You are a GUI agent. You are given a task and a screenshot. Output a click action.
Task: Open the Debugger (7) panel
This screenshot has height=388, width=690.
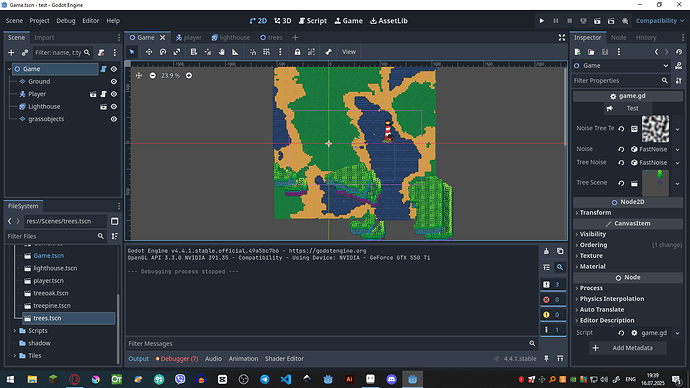pyautogui.click(x=177, y=359)
